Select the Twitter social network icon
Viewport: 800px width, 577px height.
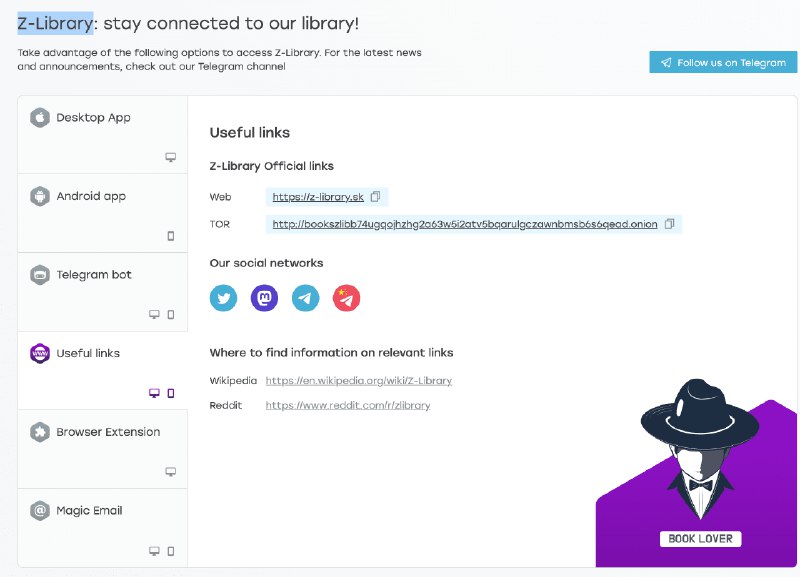[223, 297]
